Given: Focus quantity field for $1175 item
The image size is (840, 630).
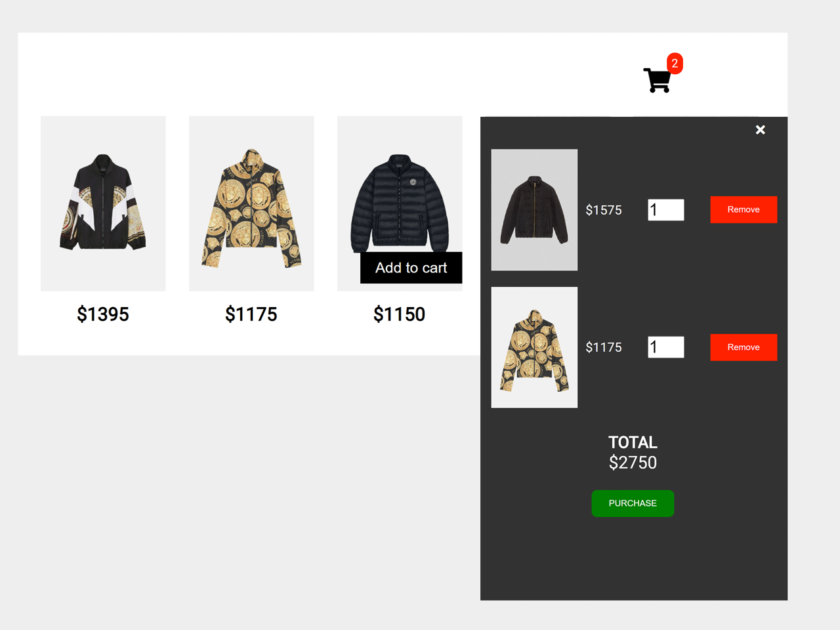Looking at the screenshot, I should tap(665, 347).
